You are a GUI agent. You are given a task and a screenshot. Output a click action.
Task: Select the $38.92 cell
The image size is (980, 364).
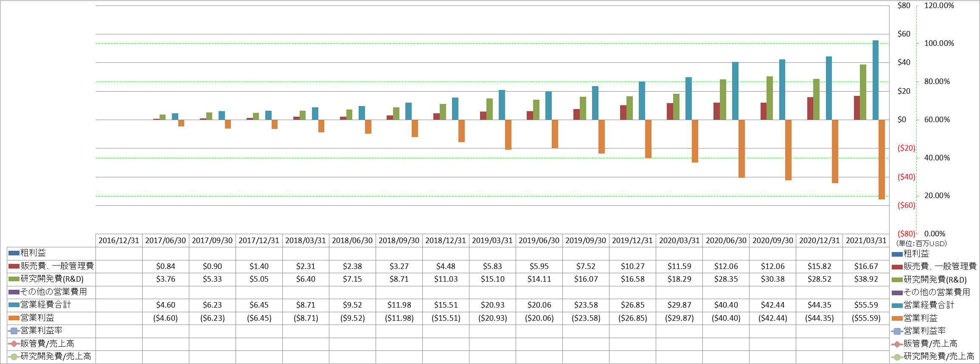[x=866, y=279]
